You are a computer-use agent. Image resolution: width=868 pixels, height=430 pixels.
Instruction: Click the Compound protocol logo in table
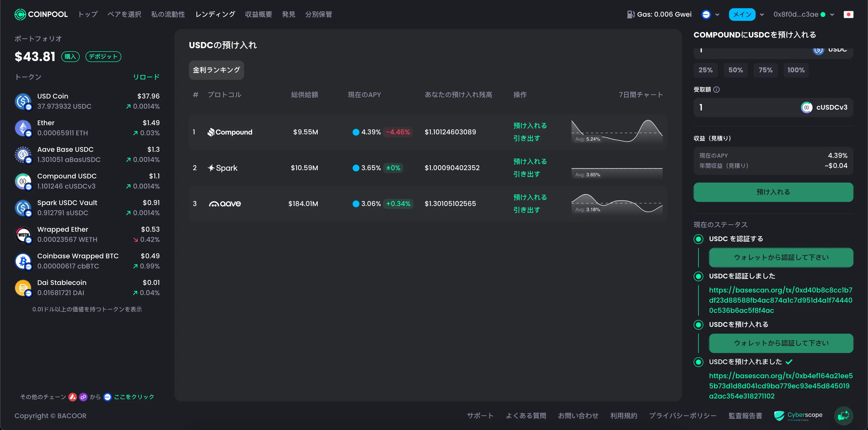tap(230, 132)
